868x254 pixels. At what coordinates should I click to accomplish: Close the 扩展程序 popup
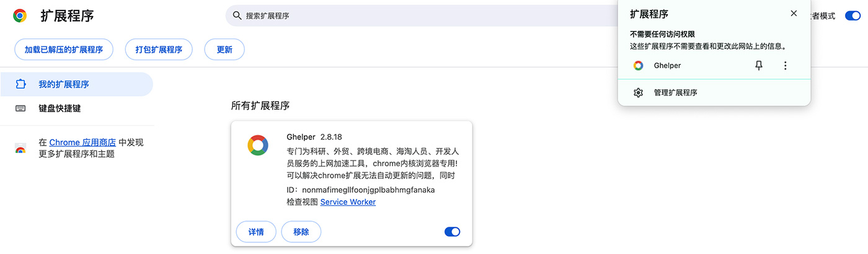(x=794, y=14)
